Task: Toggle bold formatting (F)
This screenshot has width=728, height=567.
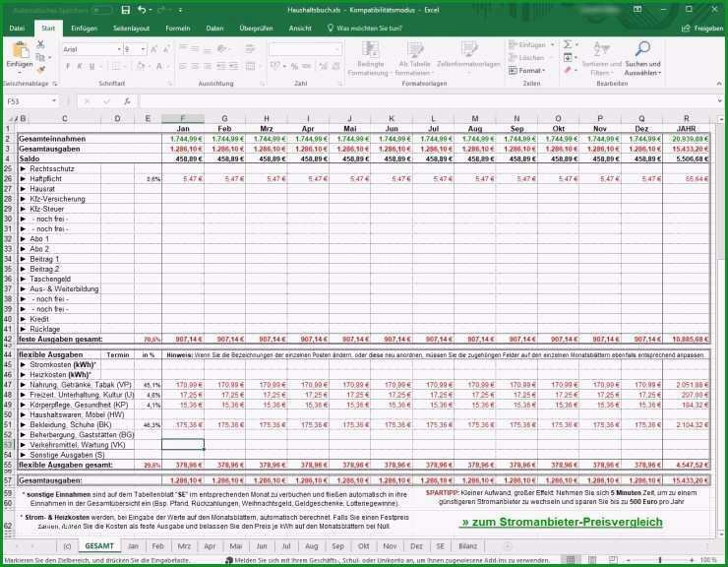Action: point(68,67)
